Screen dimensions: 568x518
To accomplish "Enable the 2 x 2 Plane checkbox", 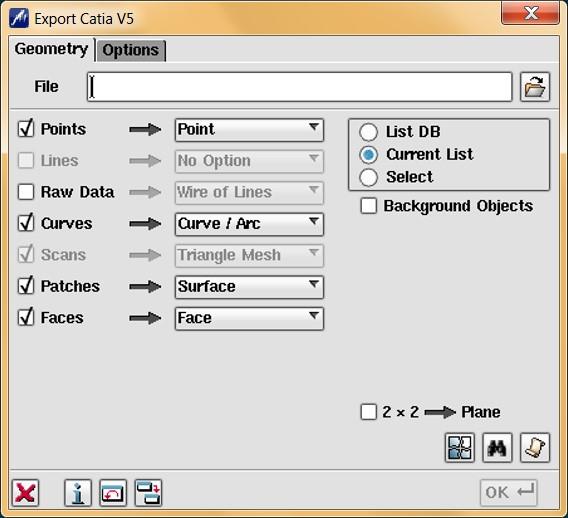I will click(368, 412).
